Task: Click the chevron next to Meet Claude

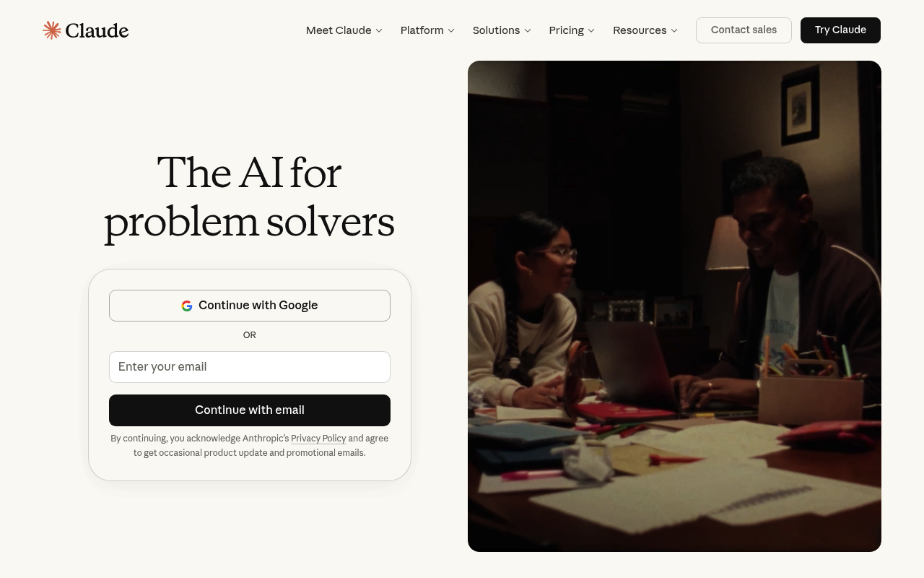Action: (x=379, y=30)
